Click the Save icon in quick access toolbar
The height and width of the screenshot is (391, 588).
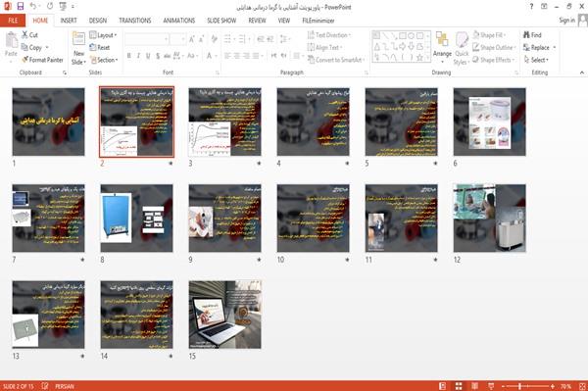(21, 7)
